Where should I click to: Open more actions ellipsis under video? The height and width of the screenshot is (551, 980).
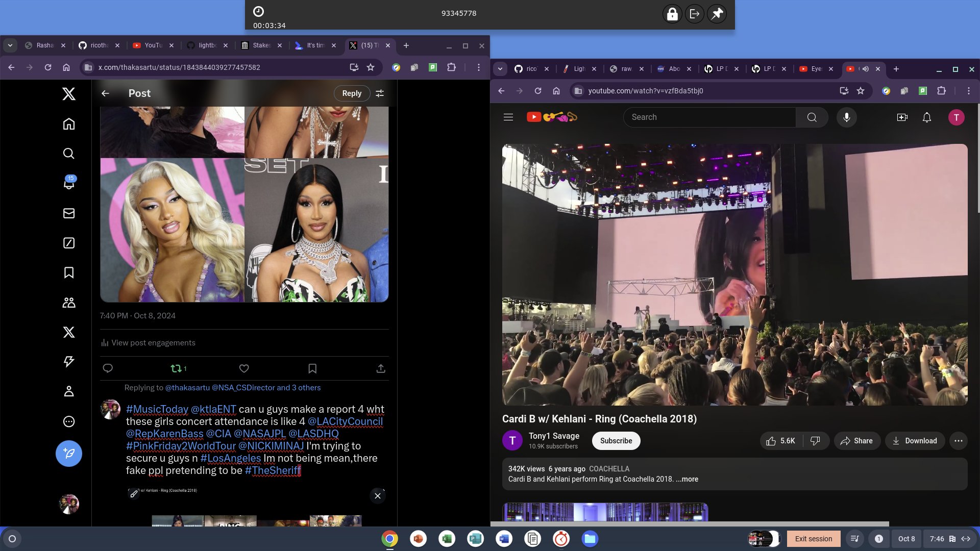click(959, 441)
